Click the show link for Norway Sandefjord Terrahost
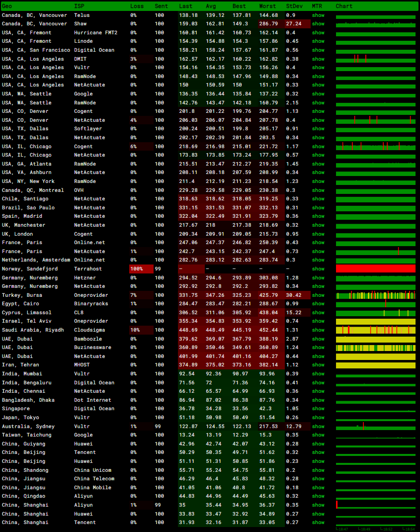This screenshot has width=420, height=532. (318, 269)
